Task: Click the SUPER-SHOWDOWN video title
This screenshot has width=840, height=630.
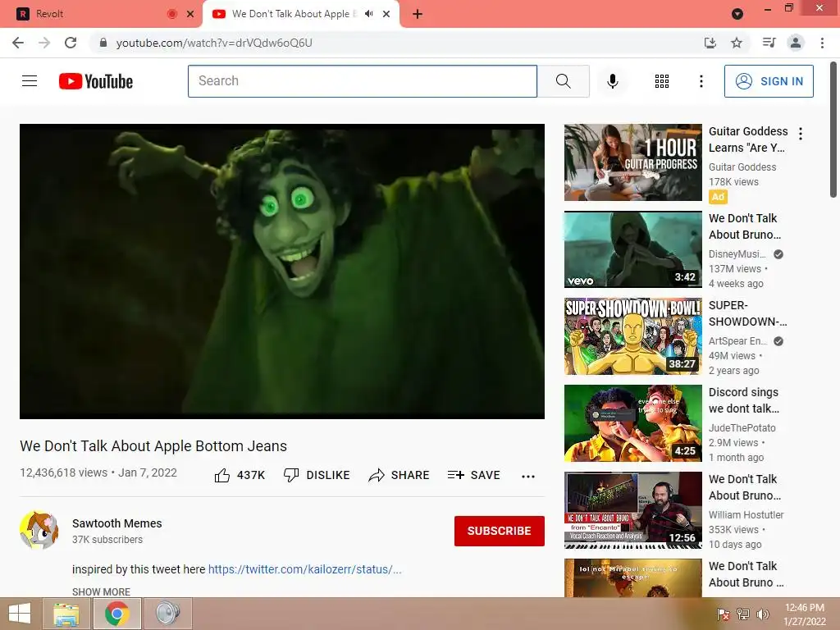Action: click(747, 313)
